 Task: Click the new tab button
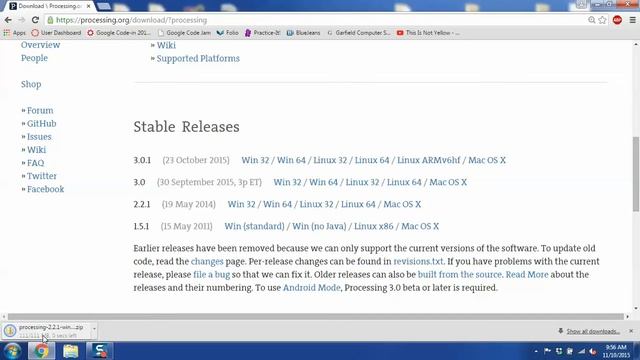pos(104,6)
